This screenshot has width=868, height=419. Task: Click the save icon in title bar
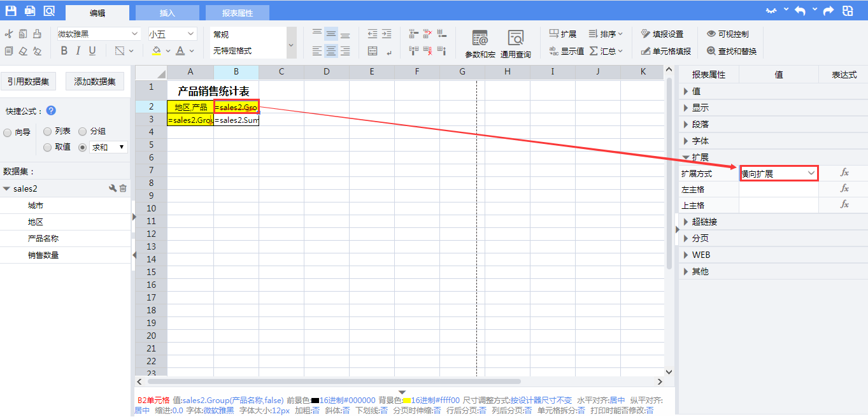tap(11, 10)
